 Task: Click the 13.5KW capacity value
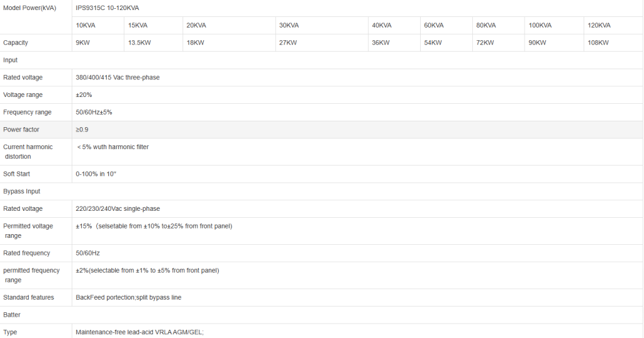[139, 43]
